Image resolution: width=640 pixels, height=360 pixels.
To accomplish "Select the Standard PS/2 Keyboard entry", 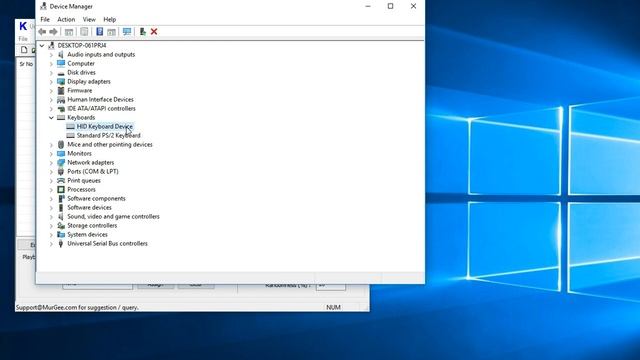I will point(109,136).
